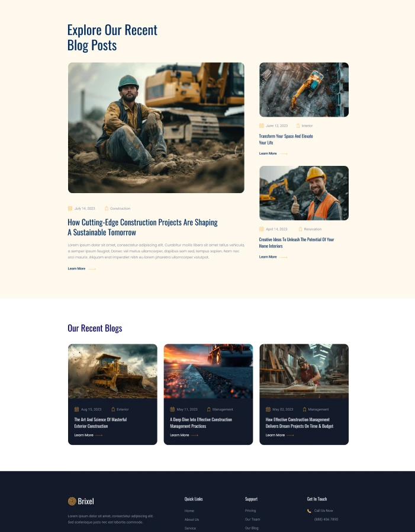Screen dimensions: 415x532
Task: Click arrow icon after the Sustainable Tomorrow Learn More
Action: (92, 269)
